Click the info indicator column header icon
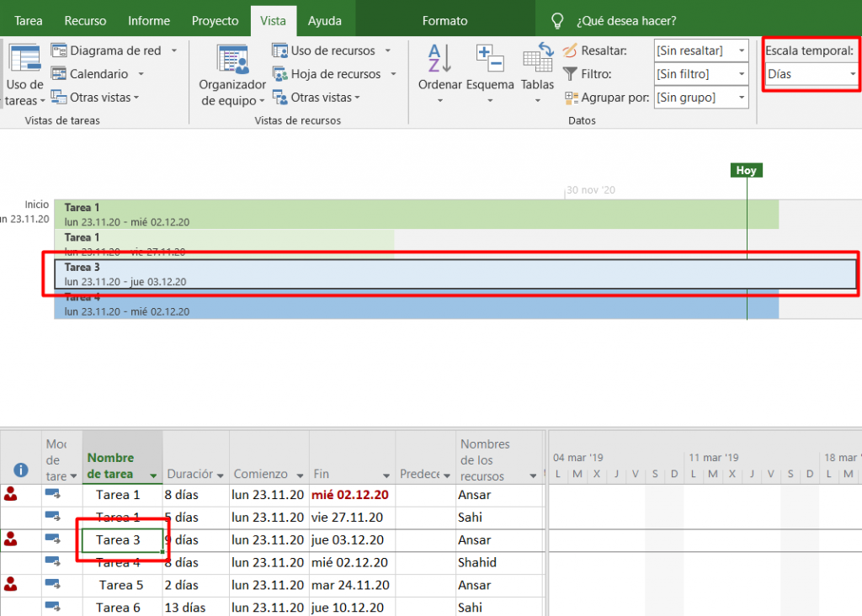This screenshot has width=862, height=616. [21, 470]
